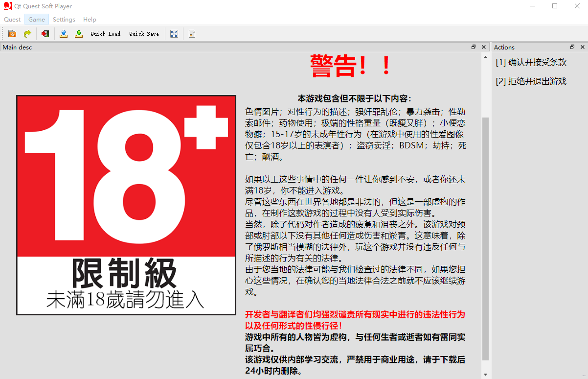Open the Game menu

[37, 20]
